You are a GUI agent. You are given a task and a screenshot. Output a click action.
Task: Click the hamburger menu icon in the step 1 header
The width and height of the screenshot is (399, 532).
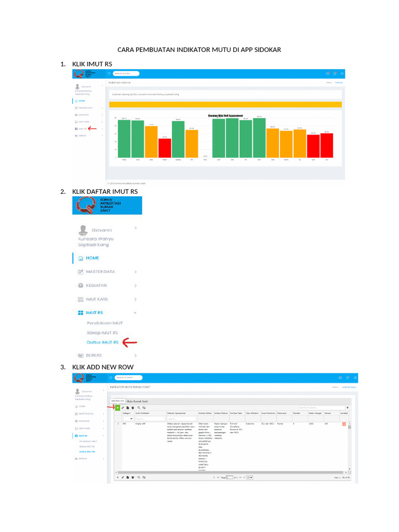point(109,74)
